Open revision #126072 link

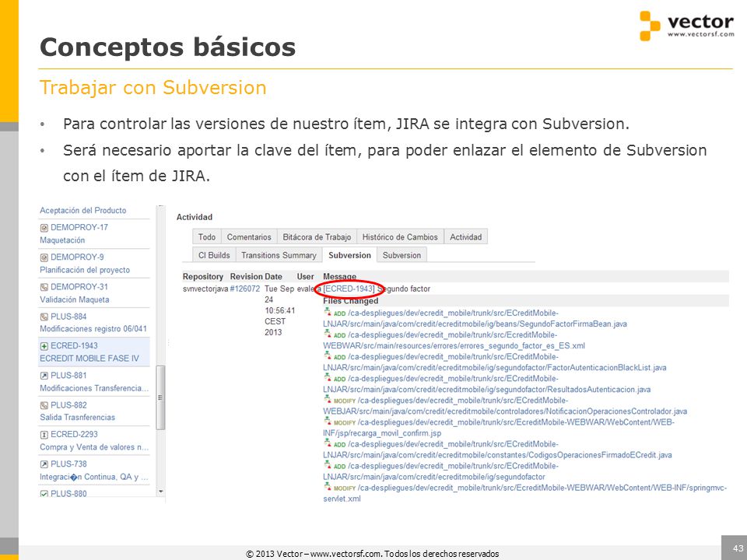[x=245, y=289]
